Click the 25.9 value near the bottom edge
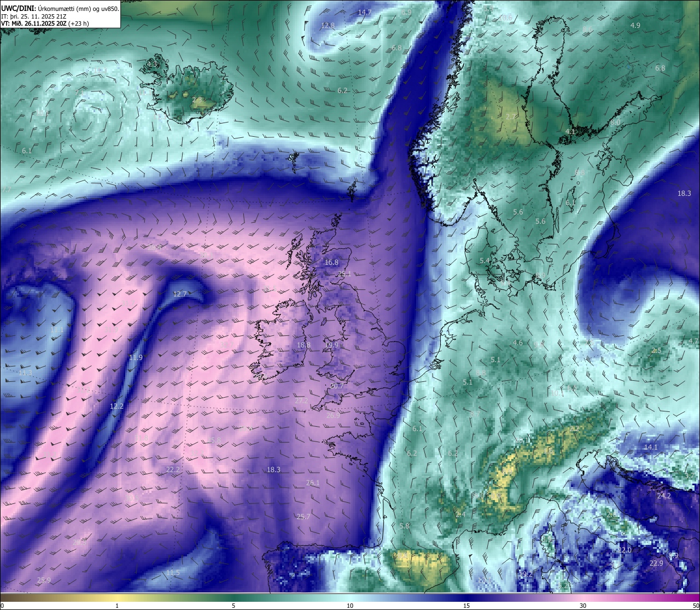The image size is (700, 610). pyautogui.click(x=44, y=580)
